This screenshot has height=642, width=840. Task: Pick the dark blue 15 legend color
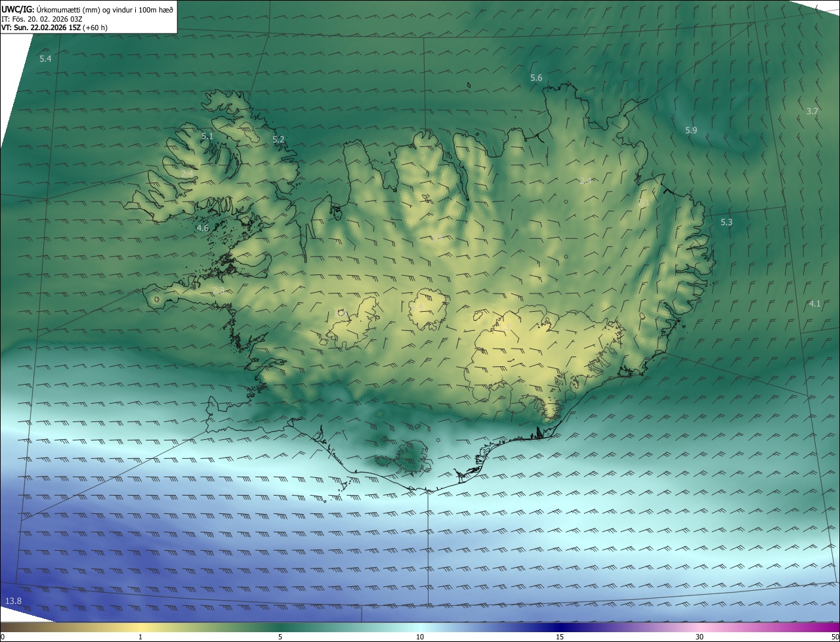click(560, 627)
